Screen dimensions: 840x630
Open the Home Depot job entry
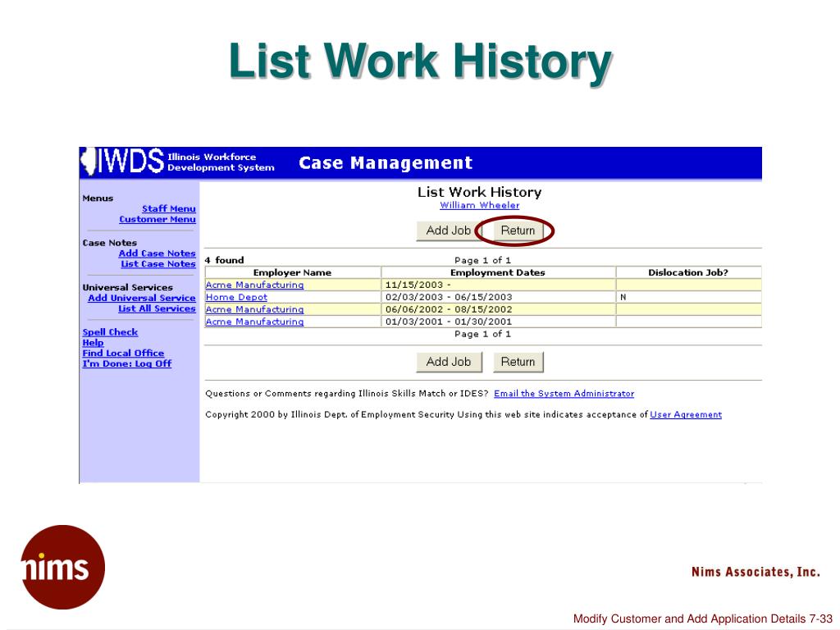point(236,297)
